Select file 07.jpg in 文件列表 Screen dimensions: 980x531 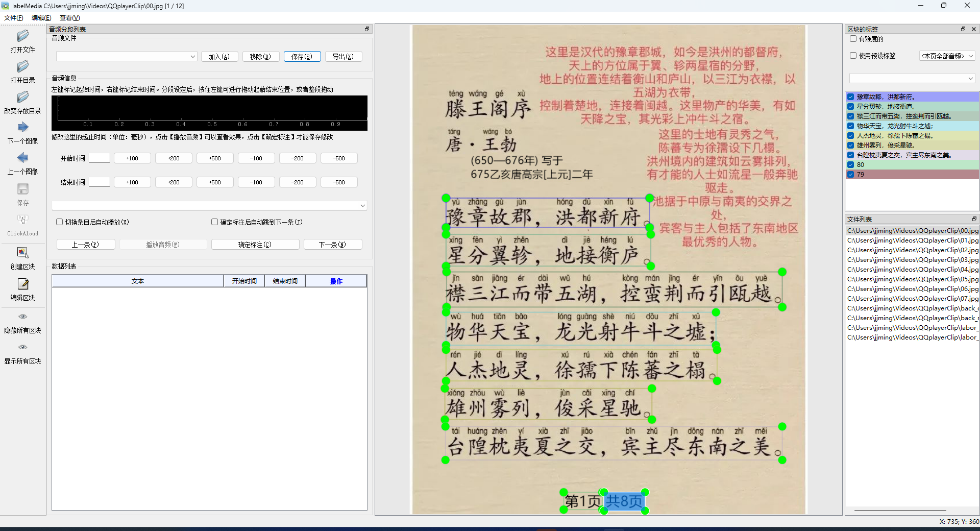(x=913, y=299)
